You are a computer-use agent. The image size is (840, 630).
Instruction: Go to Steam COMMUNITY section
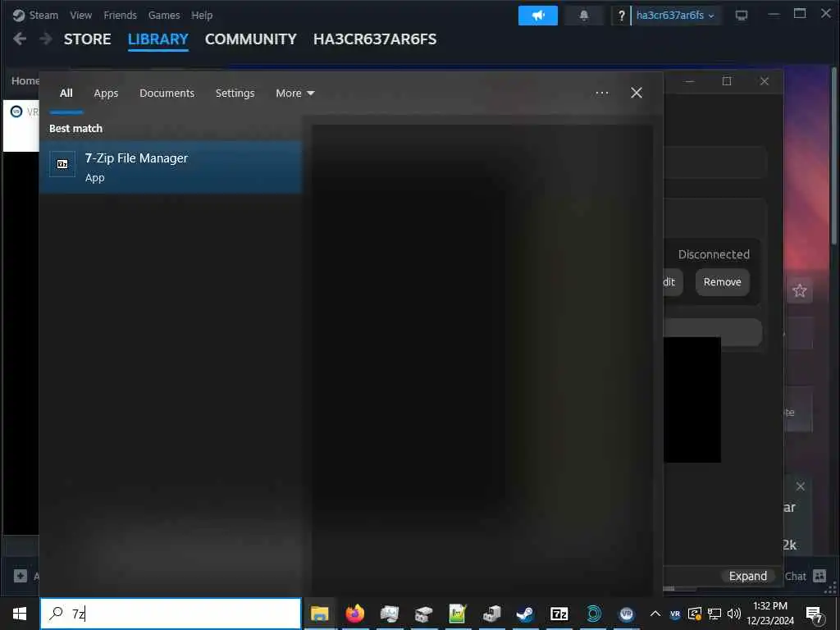[x=251, y=39]
